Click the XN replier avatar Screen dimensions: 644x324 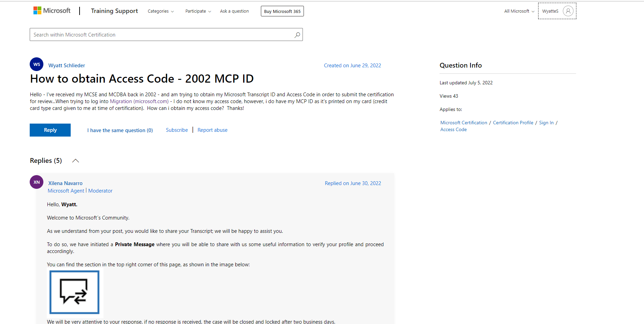pos(37,182)
